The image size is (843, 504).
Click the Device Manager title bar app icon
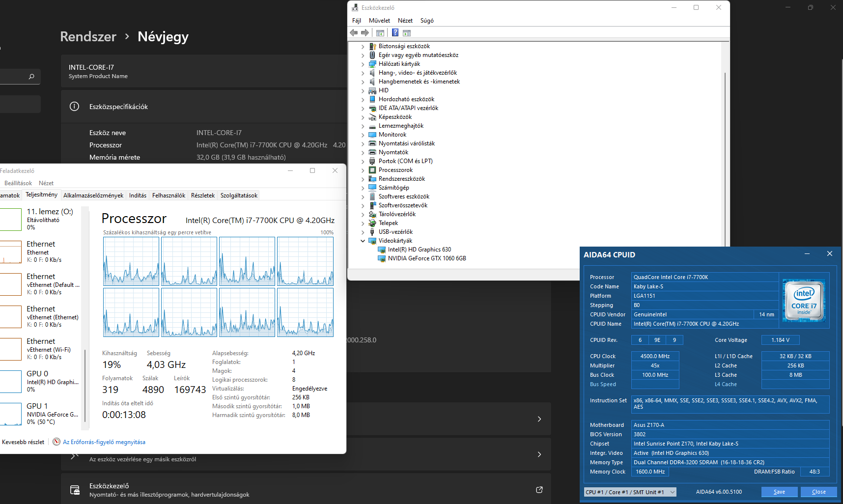(x=355, y=8)
